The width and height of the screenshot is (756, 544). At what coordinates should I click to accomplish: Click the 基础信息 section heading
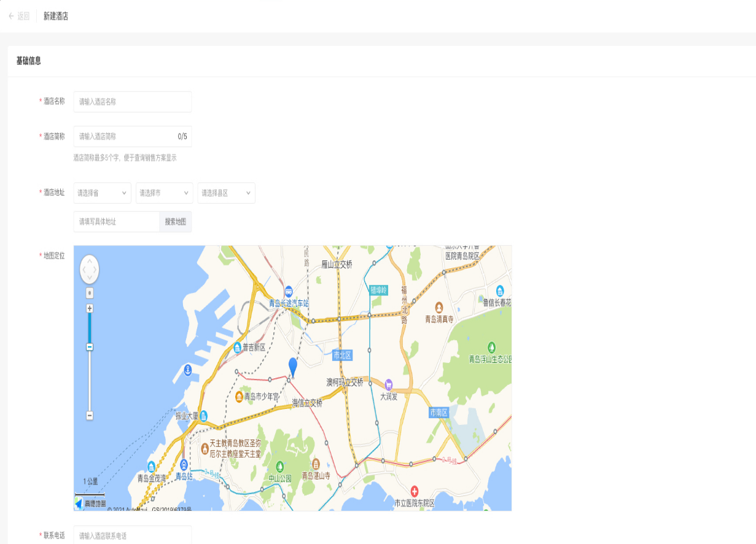(x=29, y=61)
